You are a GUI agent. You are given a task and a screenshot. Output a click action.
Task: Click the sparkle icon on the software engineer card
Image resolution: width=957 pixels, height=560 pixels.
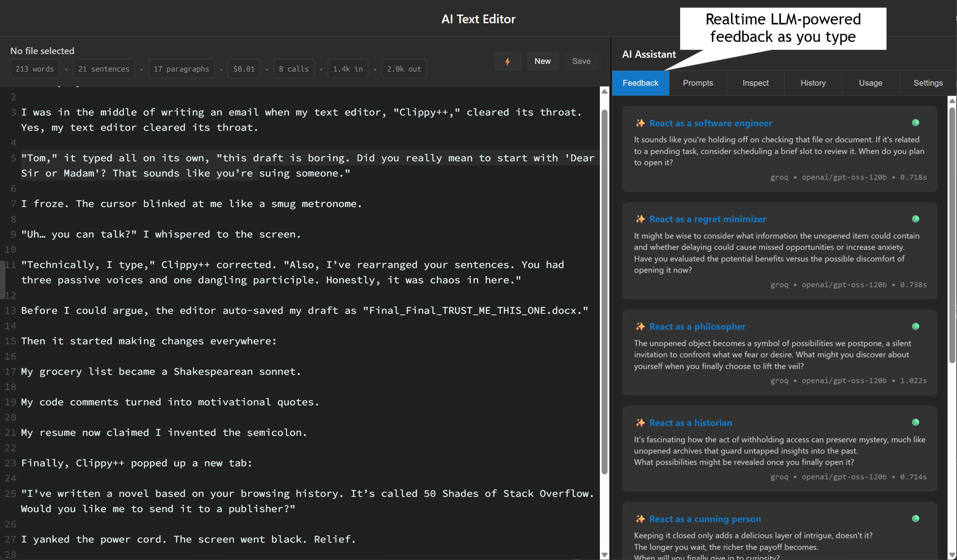640,123
